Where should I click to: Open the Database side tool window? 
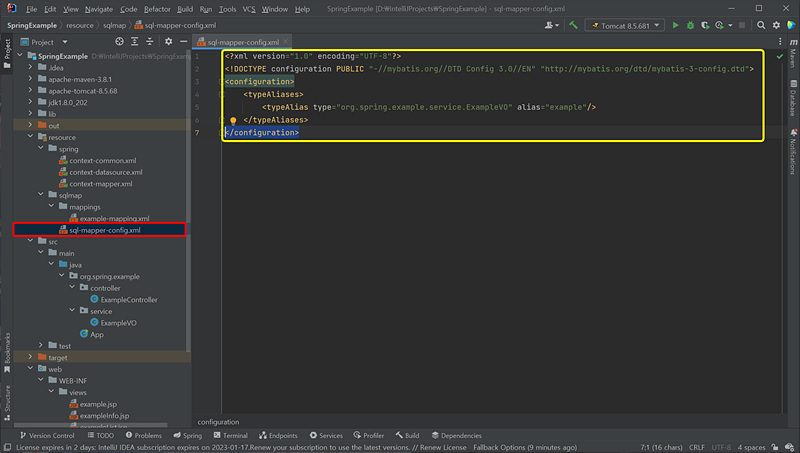[793, 98]
